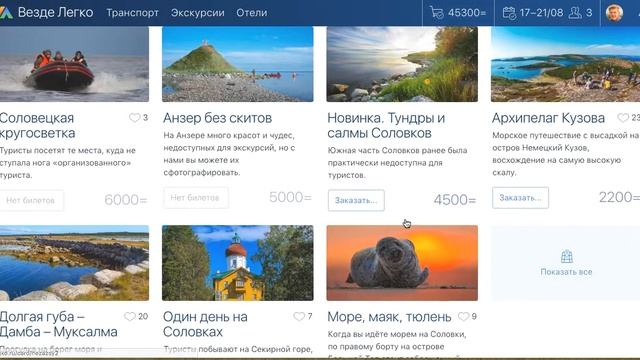Click the 6000= price text

coord(126,200)
